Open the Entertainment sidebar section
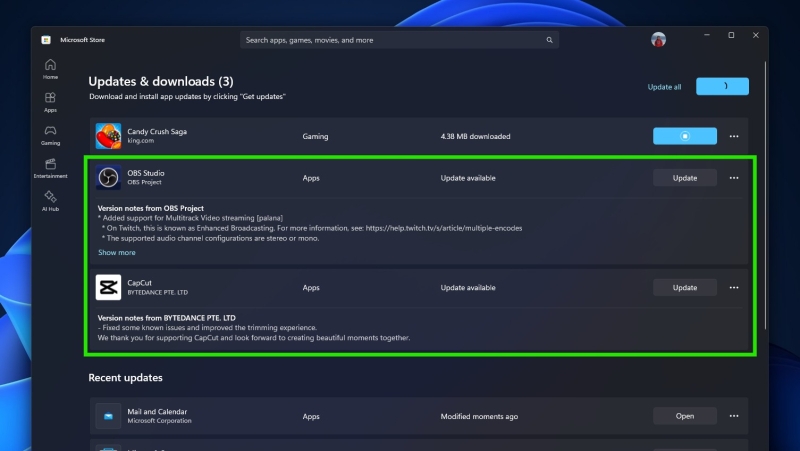This screenshot has width=800, height=451. coord(50,168)
